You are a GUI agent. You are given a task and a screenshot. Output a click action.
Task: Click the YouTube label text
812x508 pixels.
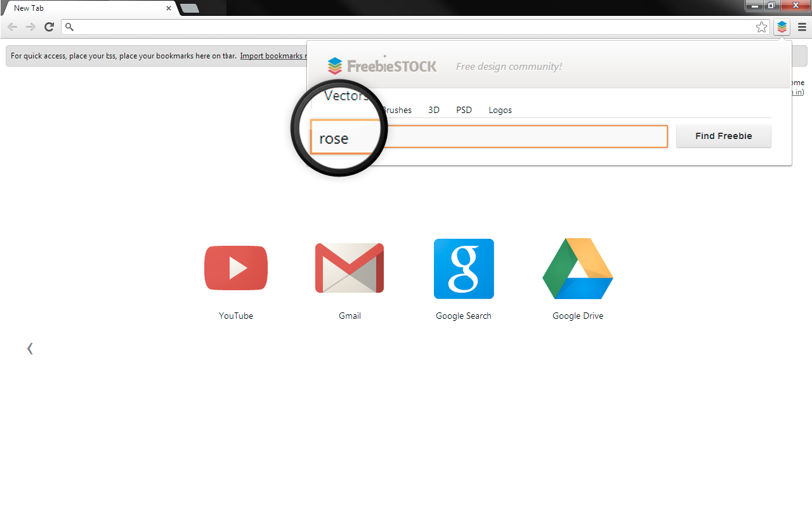[236, 316]
